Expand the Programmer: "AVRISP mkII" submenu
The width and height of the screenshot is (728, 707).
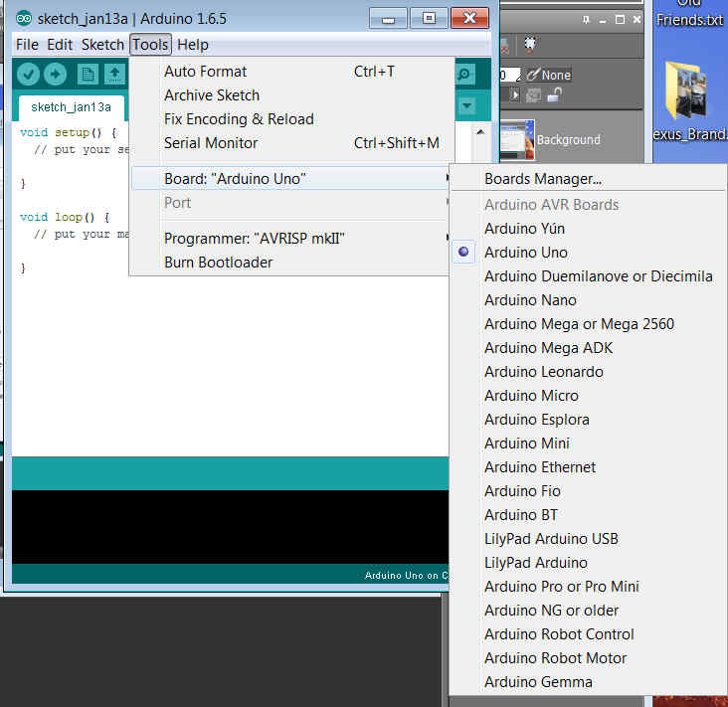(x=289, y=238)
